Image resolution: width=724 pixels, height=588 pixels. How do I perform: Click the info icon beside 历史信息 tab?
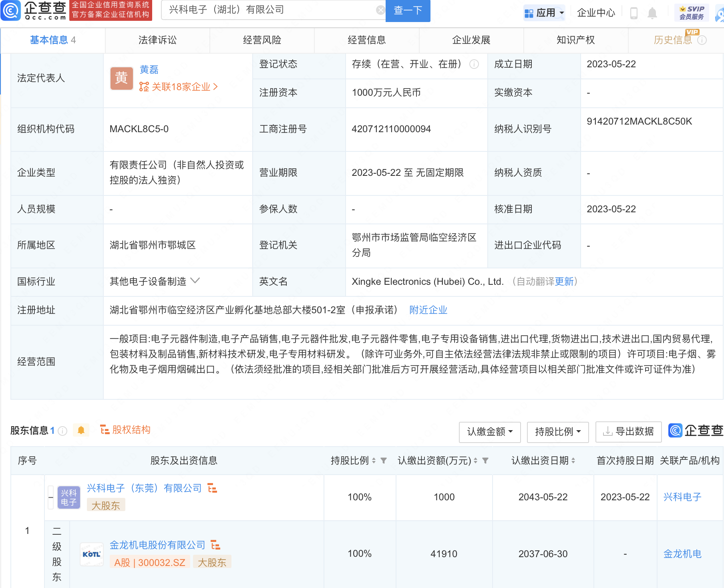point(702,40)
